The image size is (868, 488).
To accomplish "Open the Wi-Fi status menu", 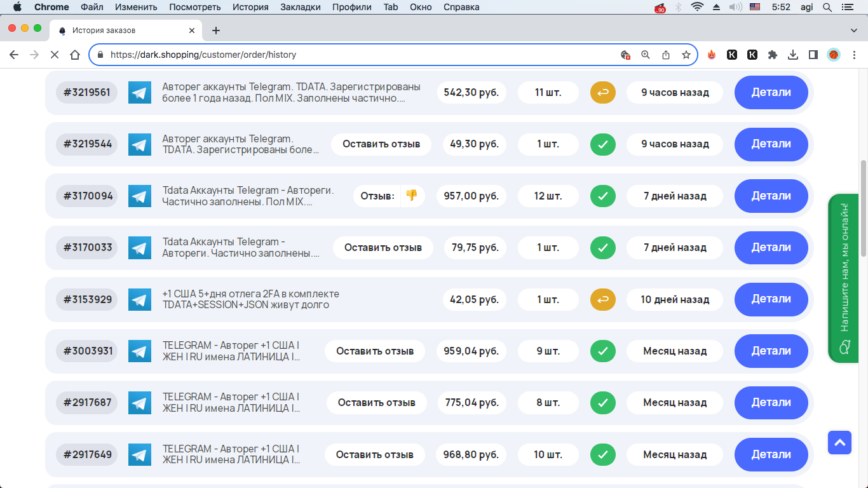I will click(x=698, y=7).
